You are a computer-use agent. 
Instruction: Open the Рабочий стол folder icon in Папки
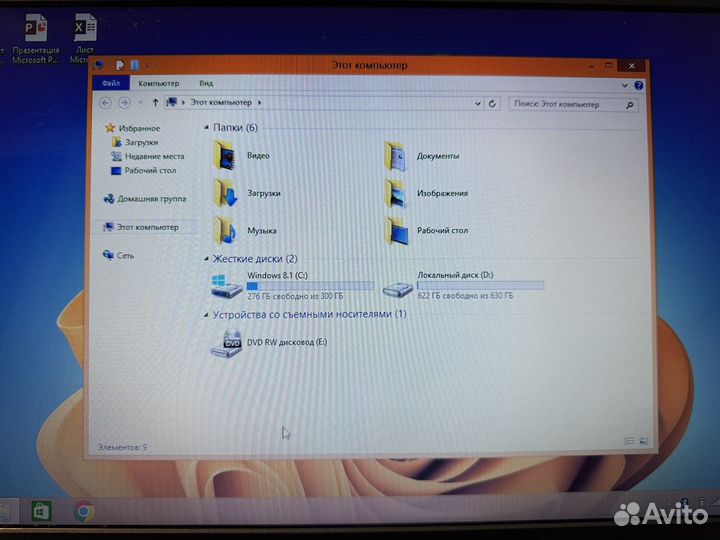pyautogui.click(x=397, y=231)
